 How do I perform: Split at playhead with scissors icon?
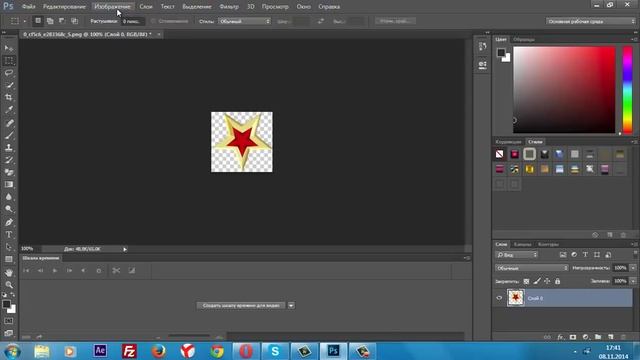(x=116, y=270)
